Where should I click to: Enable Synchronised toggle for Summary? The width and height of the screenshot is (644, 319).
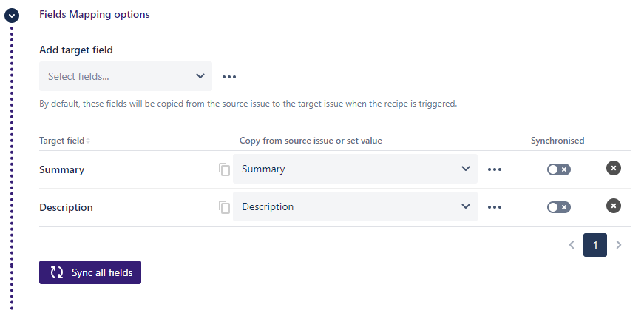click(558, 169)
